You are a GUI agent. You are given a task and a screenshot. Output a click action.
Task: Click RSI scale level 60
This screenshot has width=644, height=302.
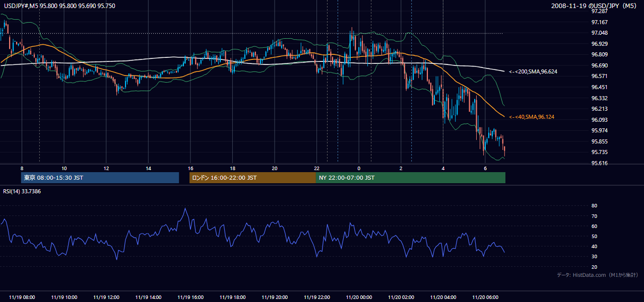[x=594, y=226]
